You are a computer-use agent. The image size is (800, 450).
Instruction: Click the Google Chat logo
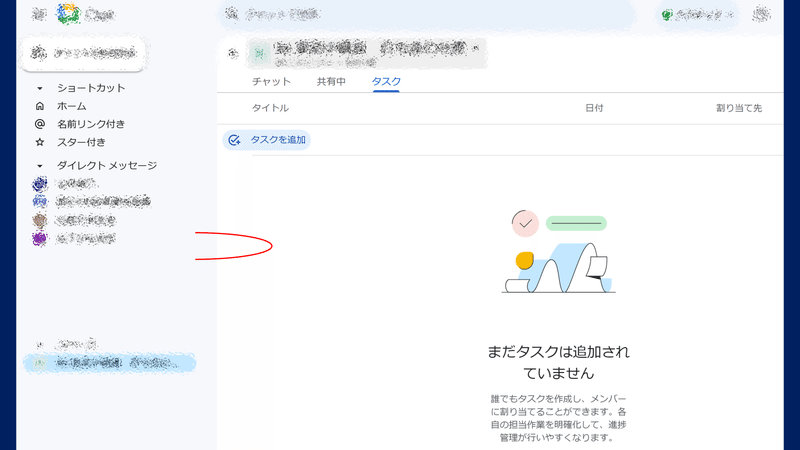[69, 14]
